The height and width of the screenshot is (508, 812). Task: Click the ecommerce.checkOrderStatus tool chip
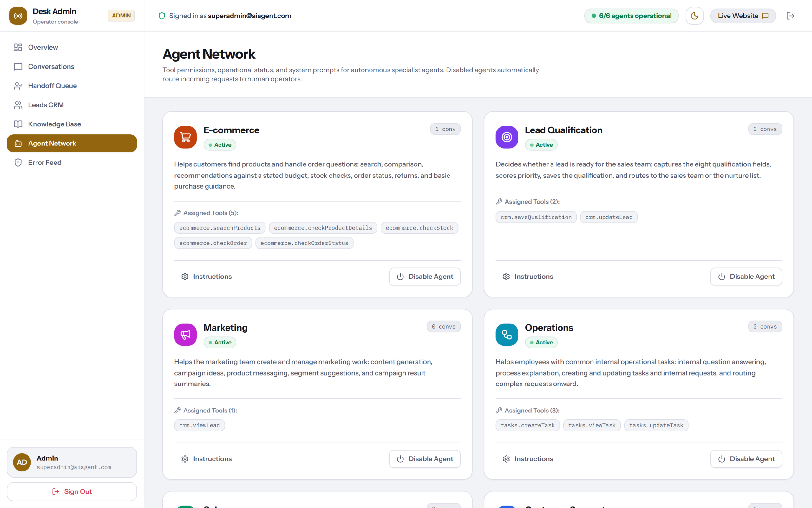304,243
